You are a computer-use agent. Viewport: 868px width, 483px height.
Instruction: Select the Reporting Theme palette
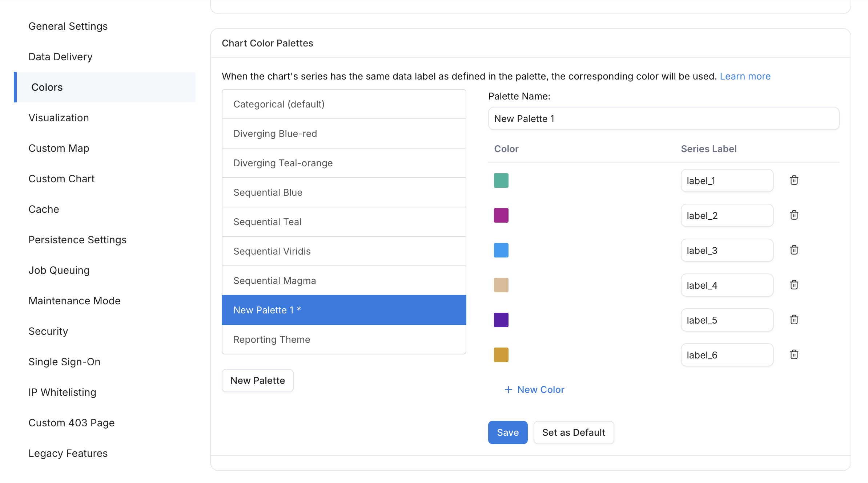point(344,339)
